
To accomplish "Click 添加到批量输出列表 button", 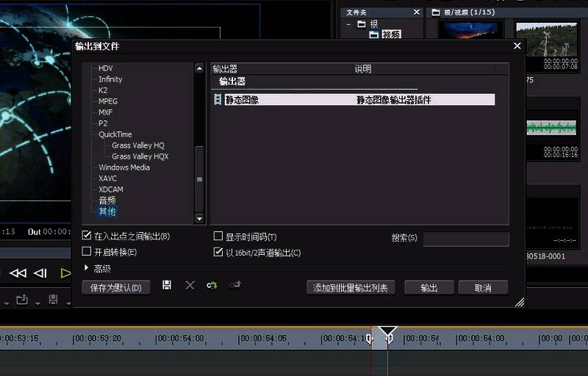I will pos(351,288).
